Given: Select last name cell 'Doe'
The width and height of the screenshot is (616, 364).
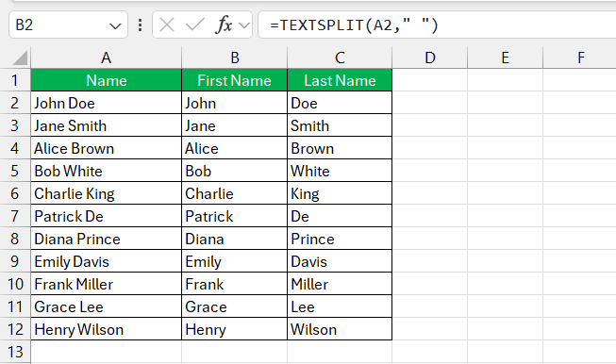Looking at the screenshot, I should click(340, 103).
